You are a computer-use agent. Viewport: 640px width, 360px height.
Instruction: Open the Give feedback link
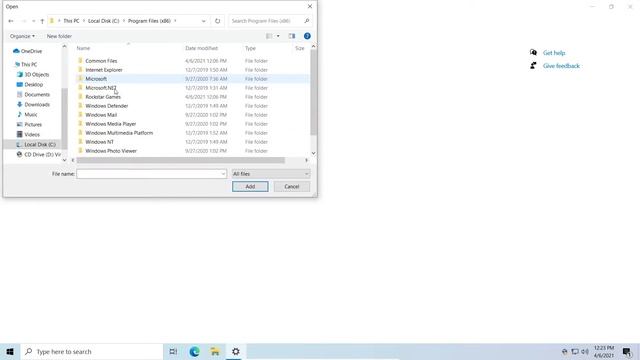(x=561, y=66)
